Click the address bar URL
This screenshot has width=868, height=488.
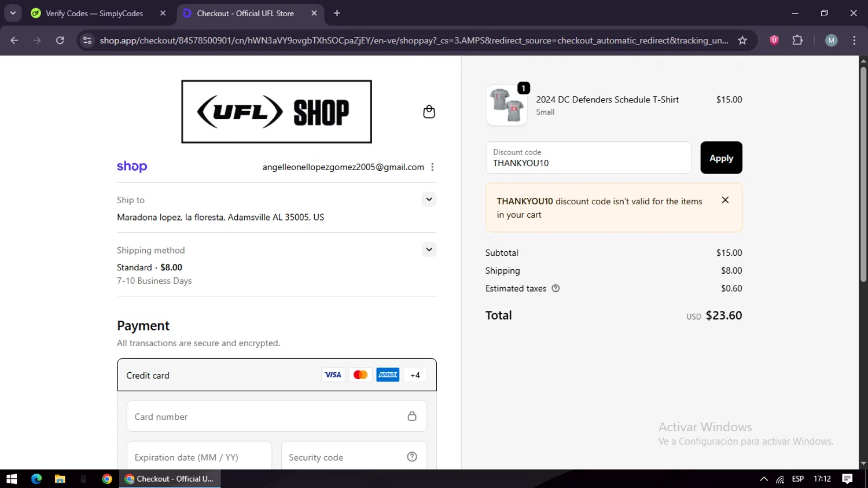[414, 40]
